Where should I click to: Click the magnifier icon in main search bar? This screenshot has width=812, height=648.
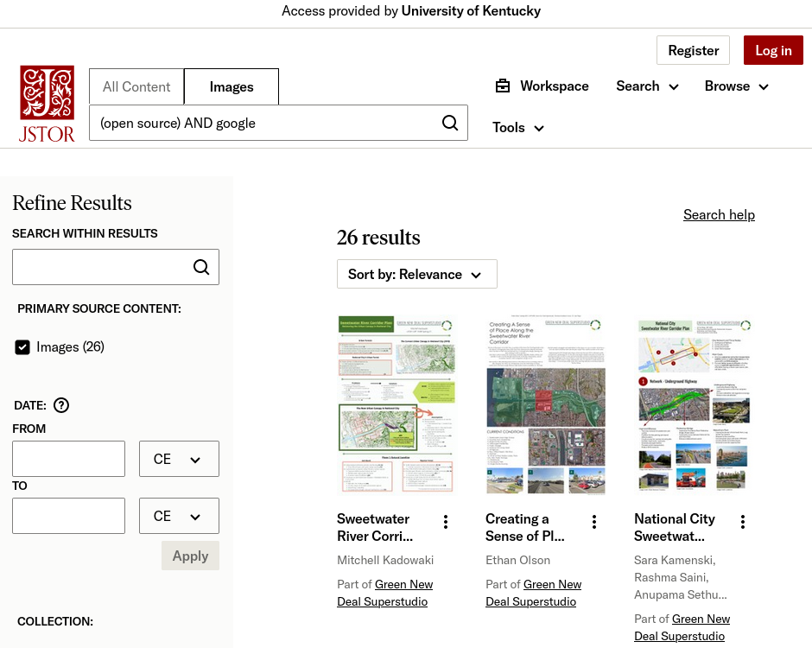pos(450,124)
